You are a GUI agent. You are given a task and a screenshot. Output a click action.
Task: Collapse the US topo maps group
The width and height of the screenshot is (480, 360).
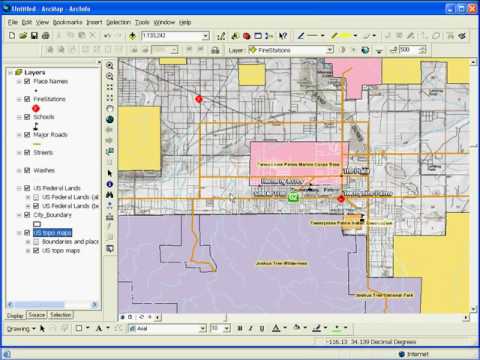(19, 233)
